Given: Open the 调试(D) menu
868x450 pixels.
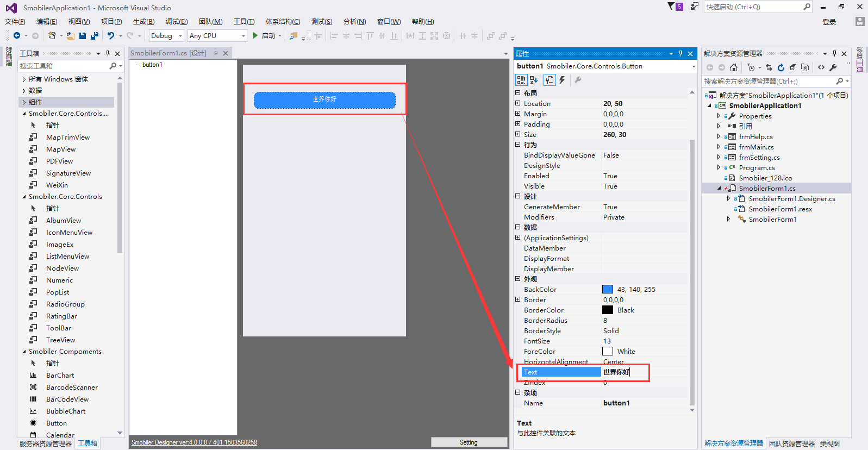Looking at the screenshot, I should click(x=177, y=22).
